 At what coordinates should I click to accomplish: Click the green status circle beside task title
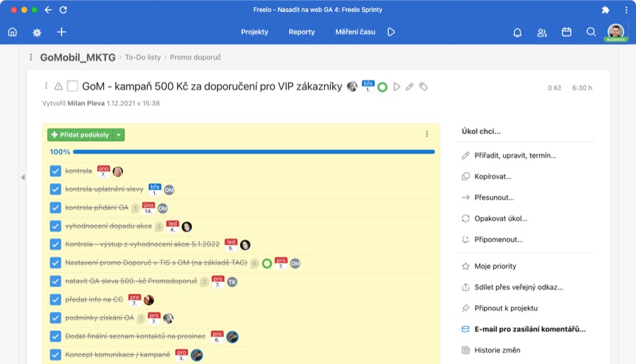382,87
